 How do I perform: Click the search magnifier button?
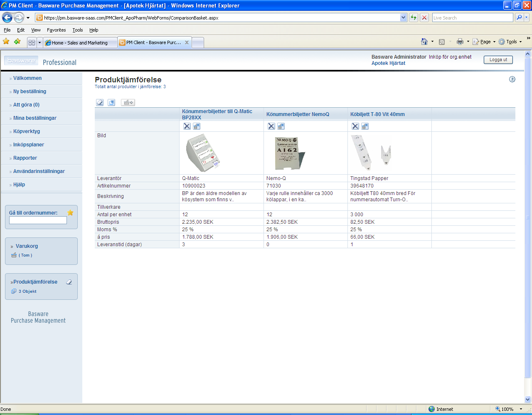point(519,17)
